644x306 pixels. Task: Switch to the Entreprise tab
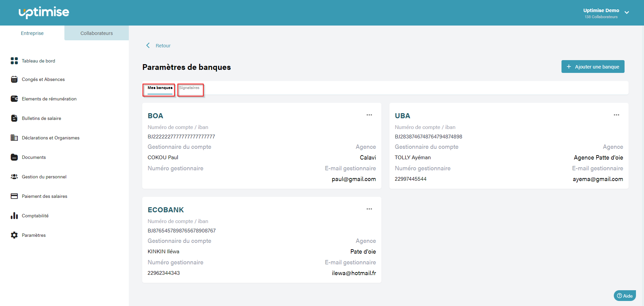click(32, 33)
